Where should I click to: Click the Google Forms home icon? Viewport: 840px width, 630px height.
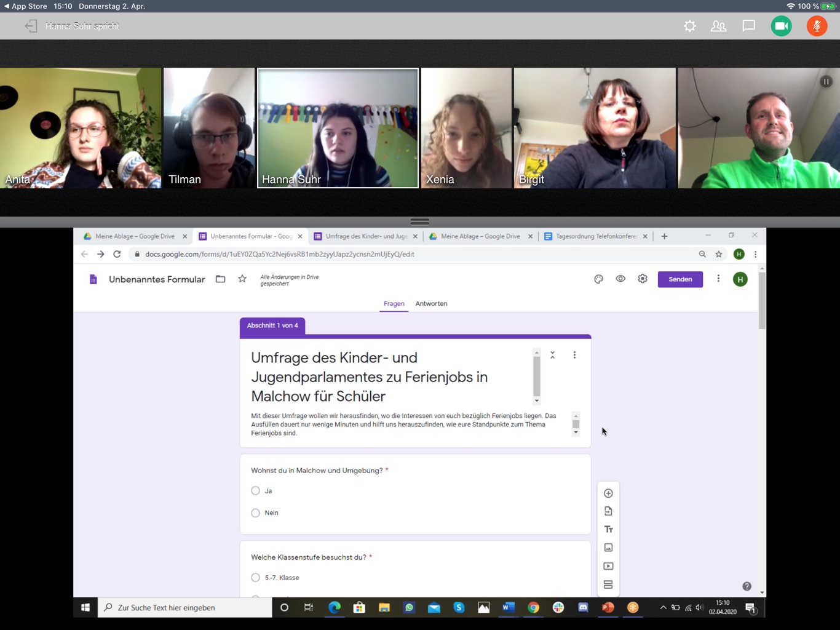tap(93, 279)
